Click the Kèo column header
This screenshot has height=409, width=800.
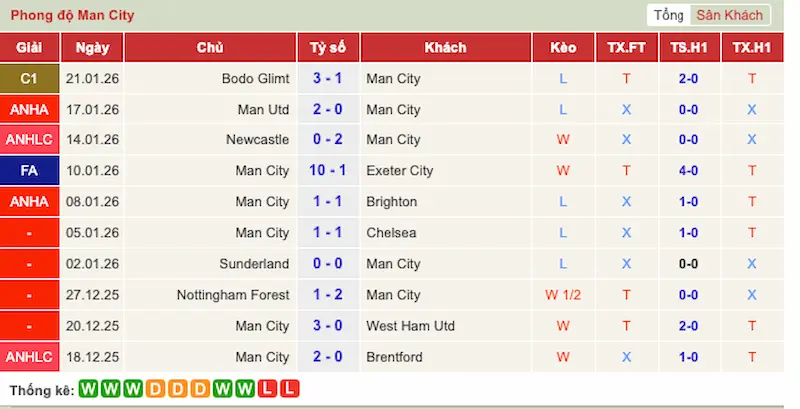coord(563,48)
